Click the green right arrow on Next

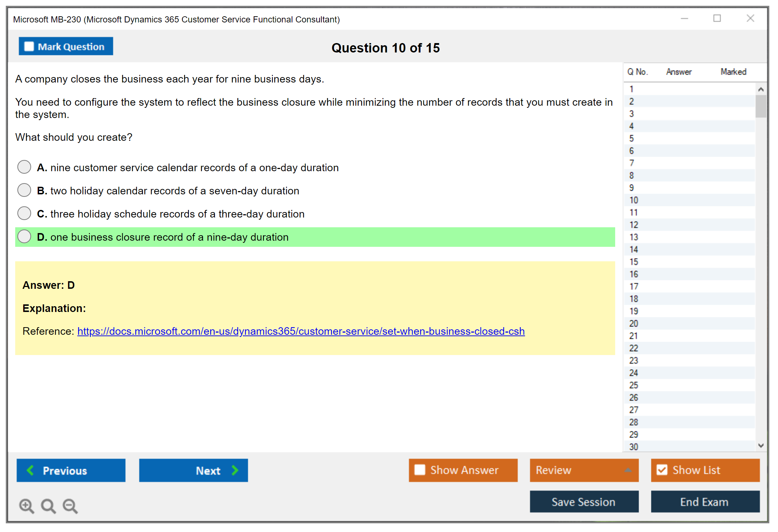point(235,470)
